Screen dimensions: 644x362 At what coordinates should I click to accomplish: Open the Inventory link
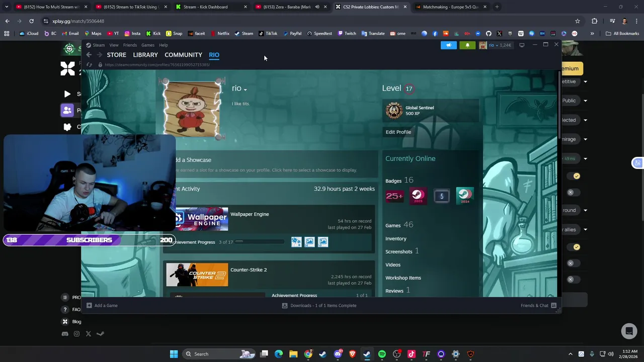pos(396,239)
